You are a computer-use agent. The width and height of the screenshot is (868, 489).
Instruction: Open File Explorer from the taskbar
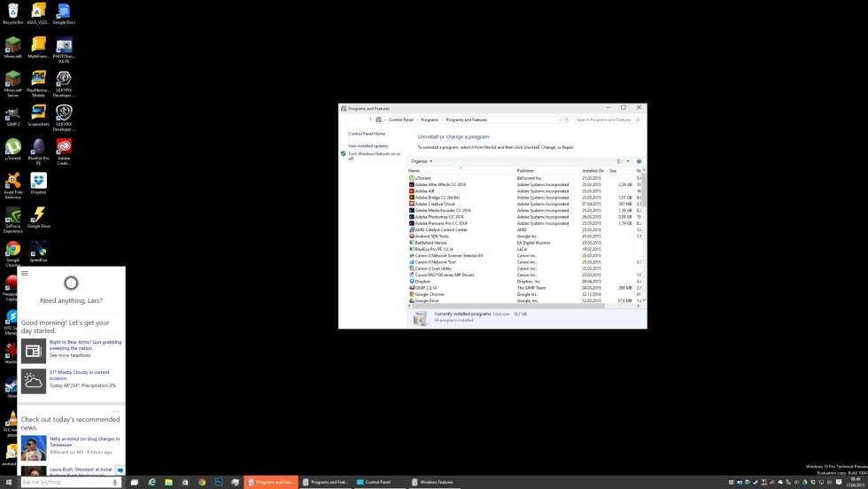point(168,482)
